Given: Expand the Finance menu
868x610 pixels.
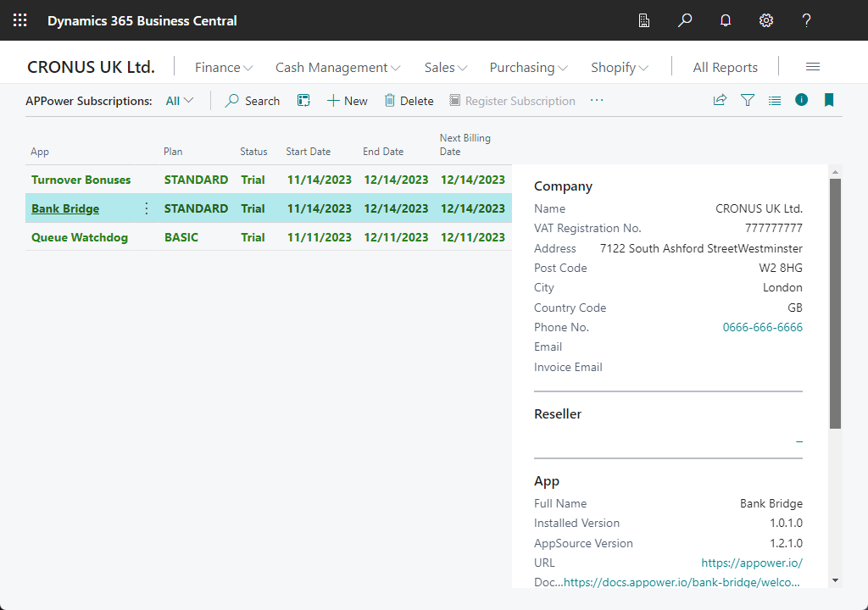Looking at the screenshot, I should coord(224,68).
